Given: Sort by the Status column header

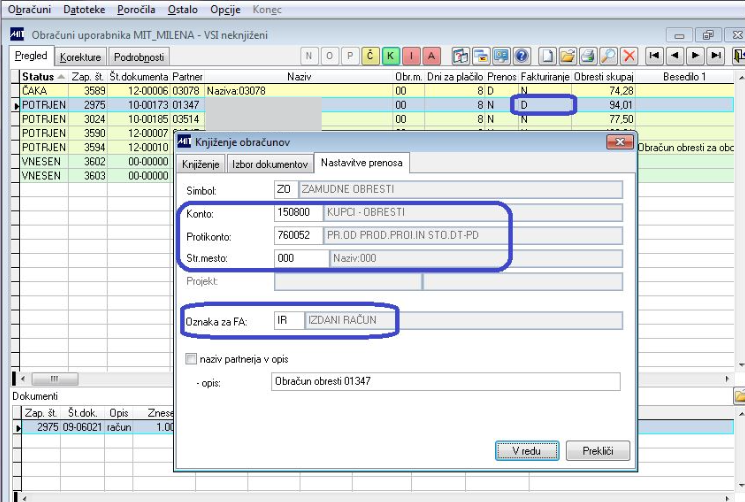Looking at the screenshot, I should 44,76.
